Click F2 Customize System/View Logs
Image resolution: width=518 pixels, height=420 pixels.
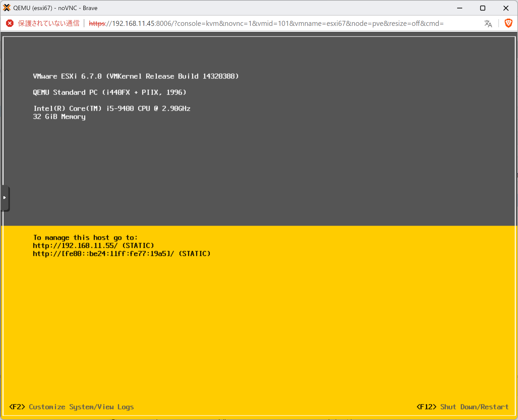tap(71, 407)
